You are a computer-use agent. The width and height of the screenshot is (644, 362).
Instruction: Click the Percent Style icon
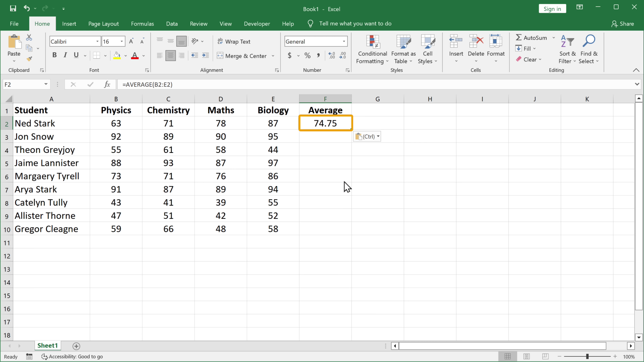point(307,56)
